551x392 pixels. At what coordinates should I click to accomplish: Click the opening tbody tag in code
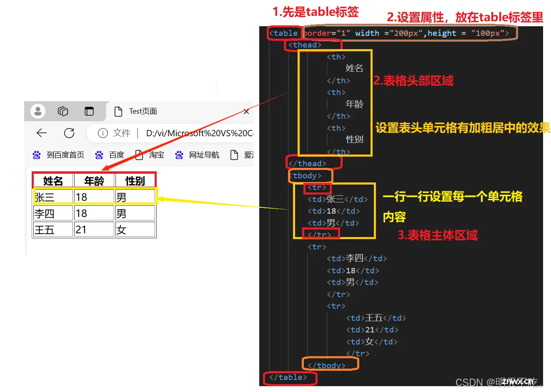[305, 175]
